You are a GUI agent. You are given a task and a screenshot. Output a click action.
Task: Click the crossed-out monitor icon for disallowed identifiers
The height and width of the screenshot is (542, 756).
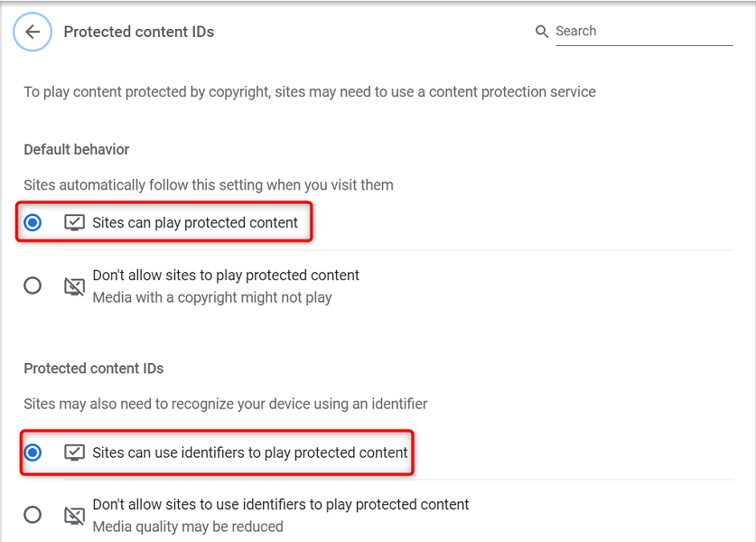point(74,514)
